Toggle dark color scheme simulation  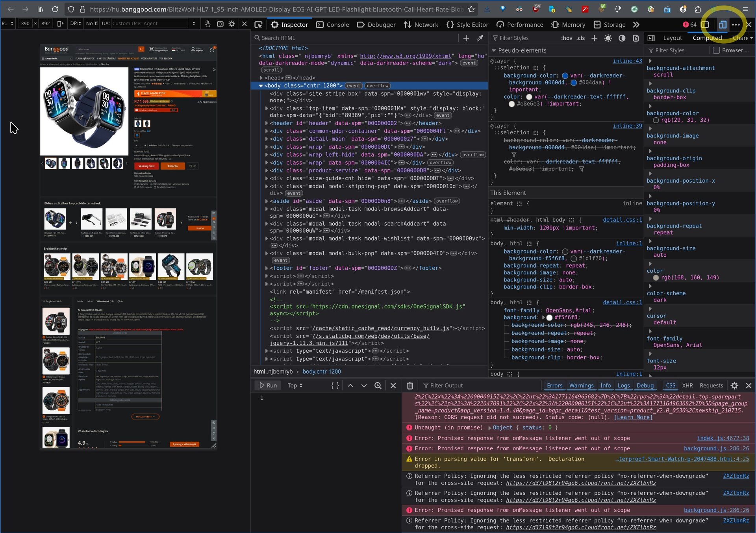[x=622, y=38]
